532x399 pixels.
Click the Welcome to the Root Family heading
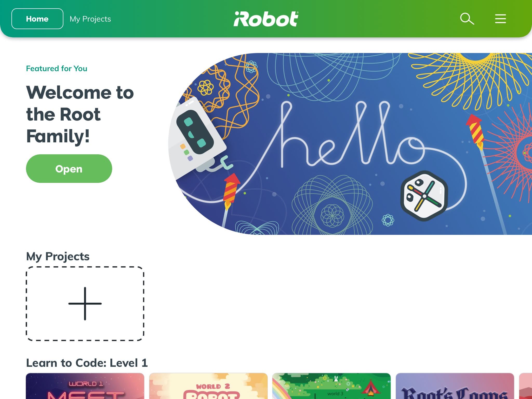[x=80, y=114]
